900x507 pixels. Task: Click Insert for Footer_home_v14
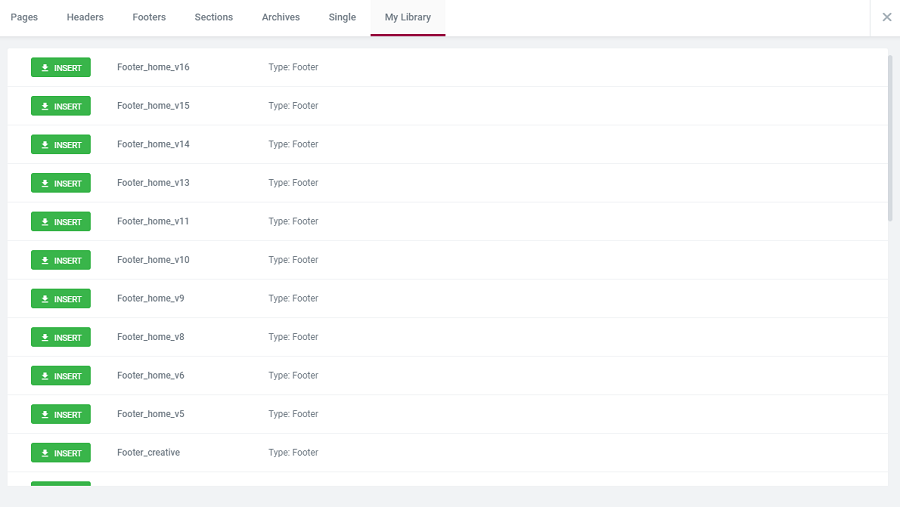(x=61, y=144)
